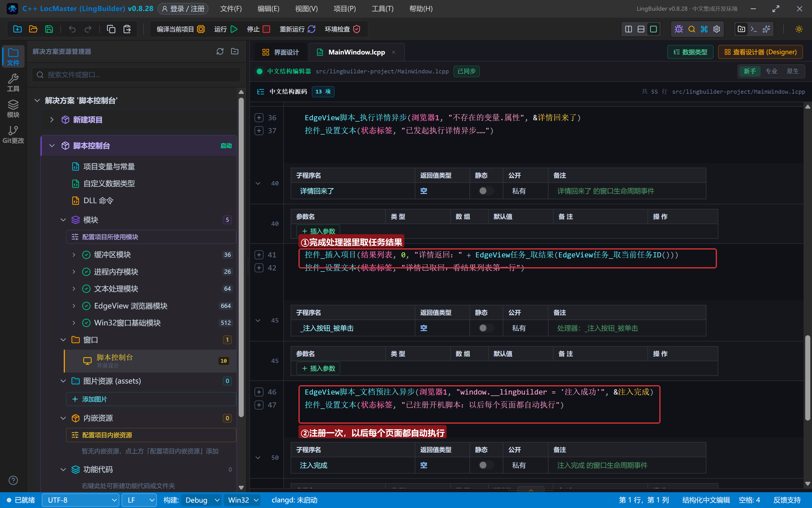
Task: Click the debug bug icon
Action: coord(679,29)
